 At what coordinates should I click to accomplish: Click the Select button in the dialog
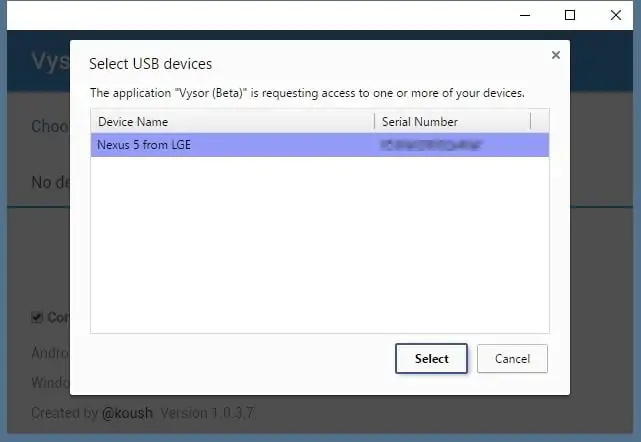[431, 359]
